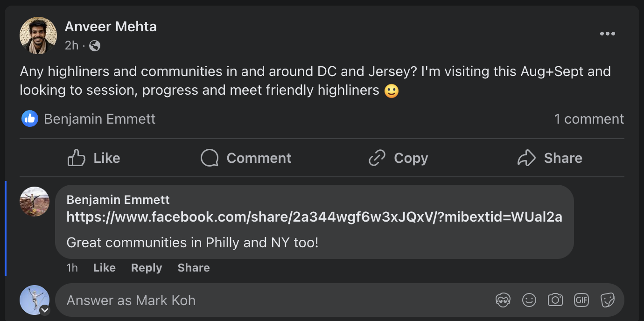Attach a photo using the camera icon
The width and height of the screenshot is (644, 321).
[x=555, y=300]
